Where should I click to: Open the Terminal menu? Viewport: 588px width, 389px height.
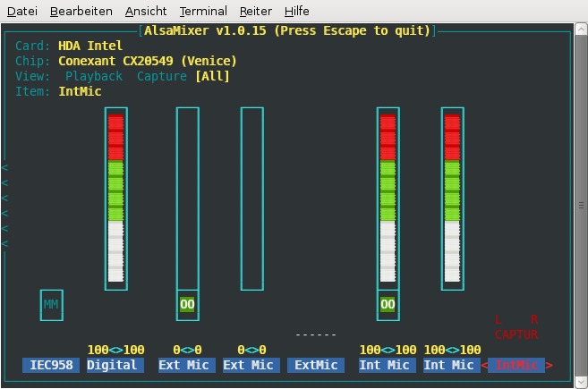click(203, 12)
